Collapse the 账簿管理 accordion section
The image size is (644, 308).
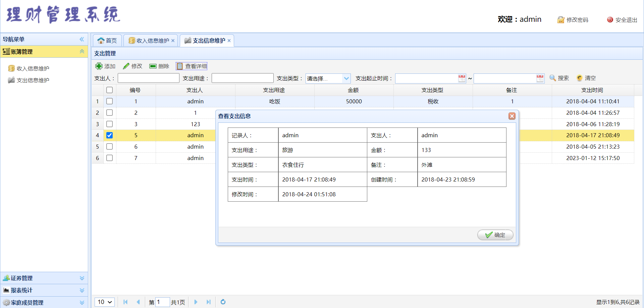click(x=82, y=51)
